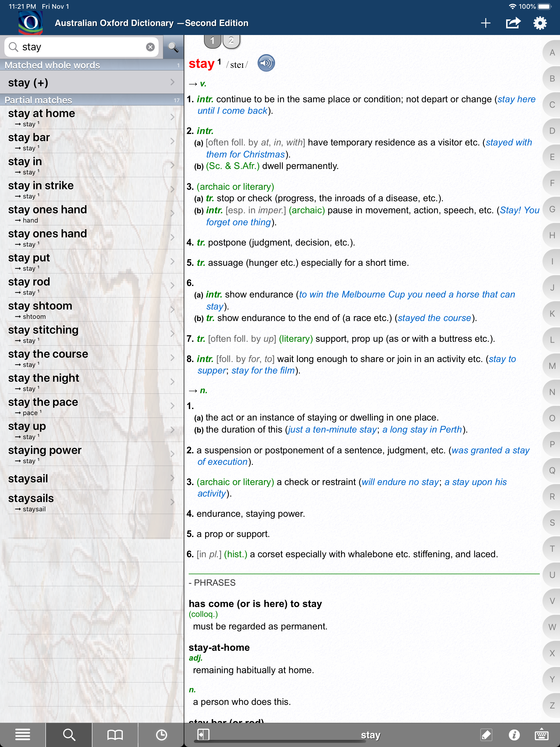Viewport: 560px width, 747px height.
Task: Expand chevron for 'stay put'
Action: (x=173, y=261)
